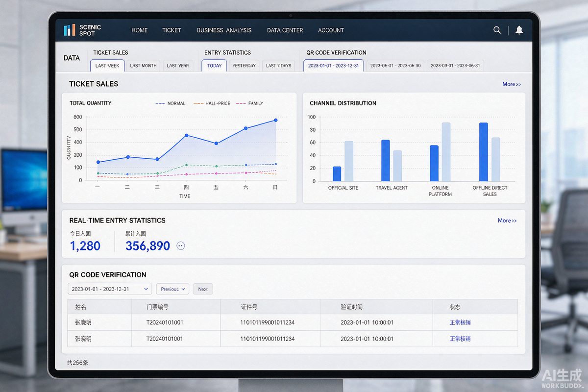Viewport: 588px width, 392px height.
Task: Toggle the orange half-price legend series
Action: [x=212, y=103]
